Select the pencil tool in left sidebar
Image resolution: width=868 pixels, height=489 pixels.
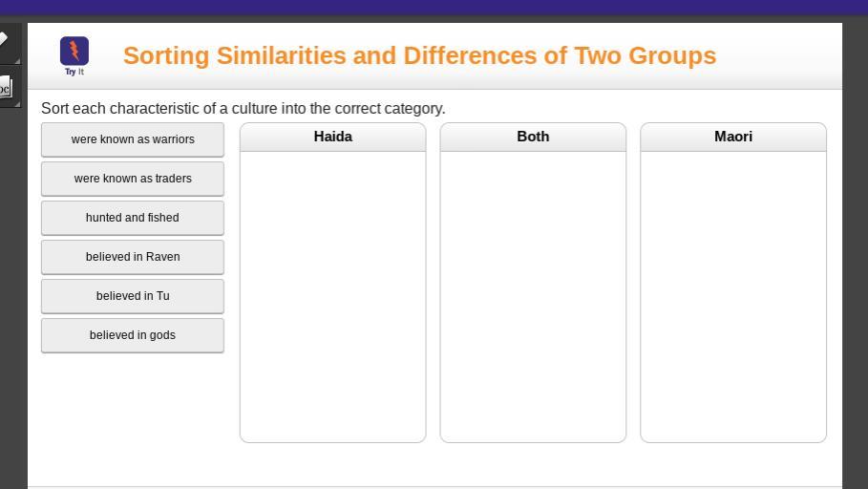(5, 40)
